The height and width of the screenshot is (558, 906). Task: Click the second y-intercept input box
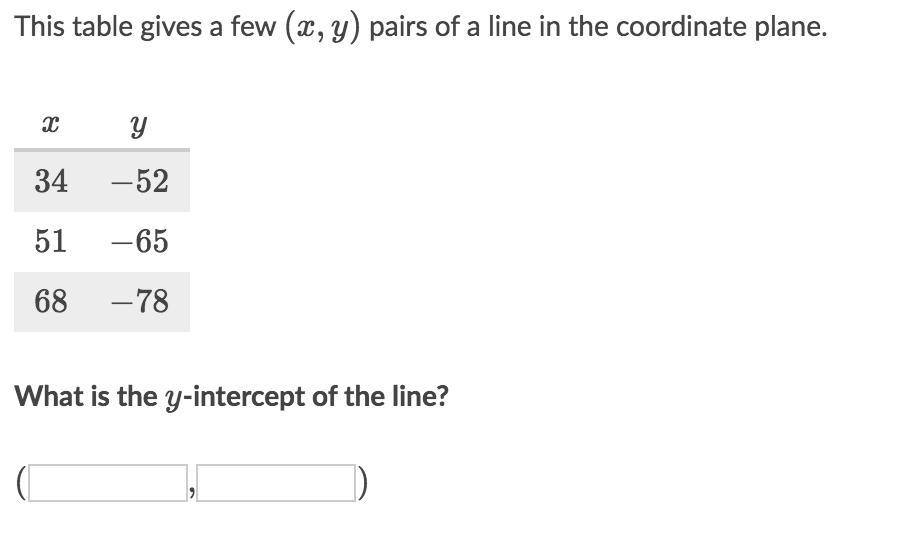276,483
